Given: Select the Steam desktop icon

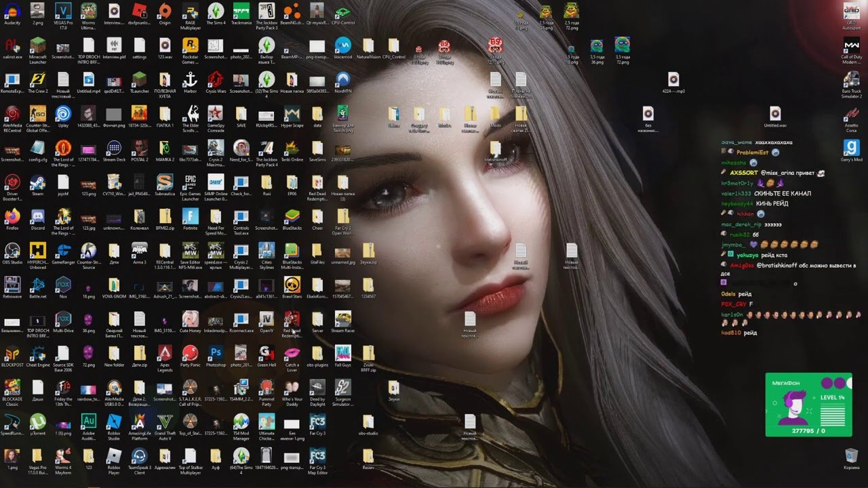Looking at the screenshot, I should coord(38,182).
